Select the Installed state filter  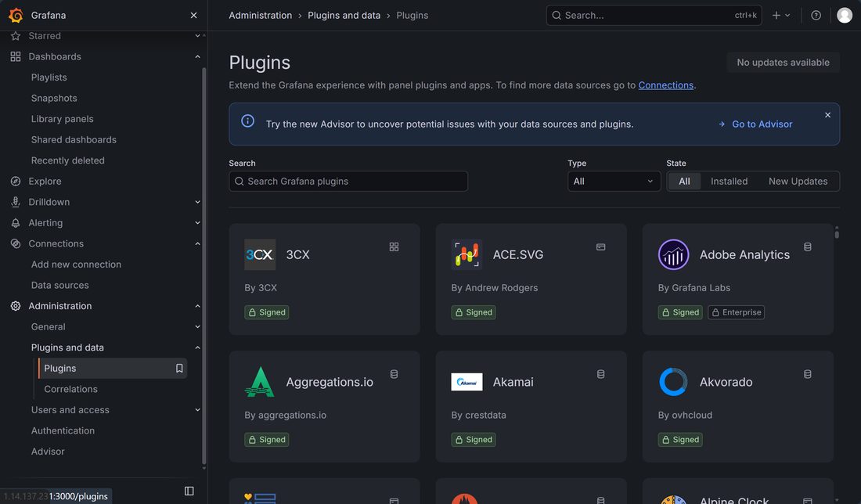[729, 182]
